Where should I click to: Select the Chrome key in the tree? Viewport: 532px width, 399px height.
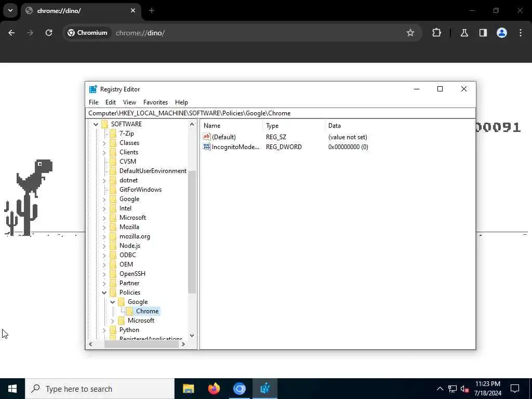(147, 311)
